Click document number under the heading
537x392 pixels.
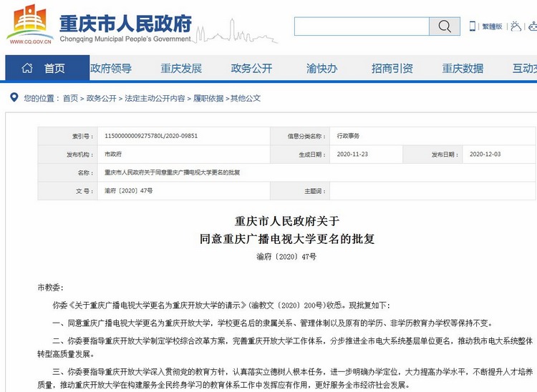pyautogui.click(x=286, y=257)
